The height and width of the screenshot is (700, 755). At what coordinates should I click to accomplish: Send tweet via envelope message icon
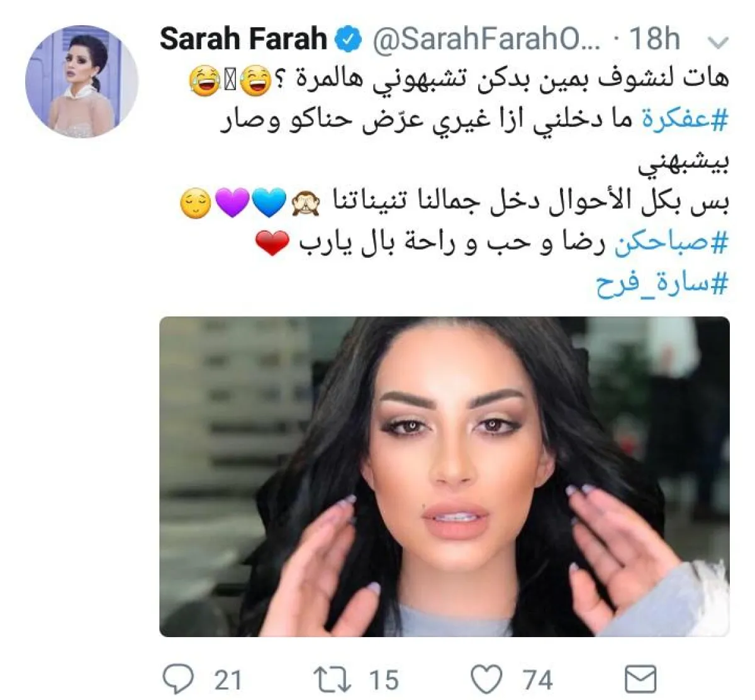point(640,680)
